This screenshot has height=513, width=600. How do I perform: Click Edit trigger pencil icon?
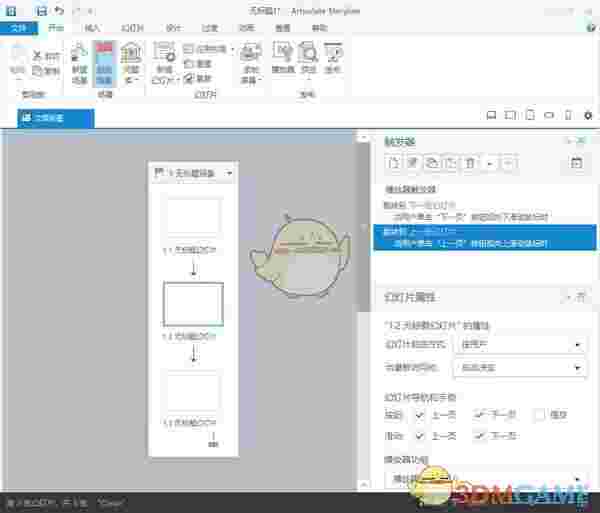412,163
